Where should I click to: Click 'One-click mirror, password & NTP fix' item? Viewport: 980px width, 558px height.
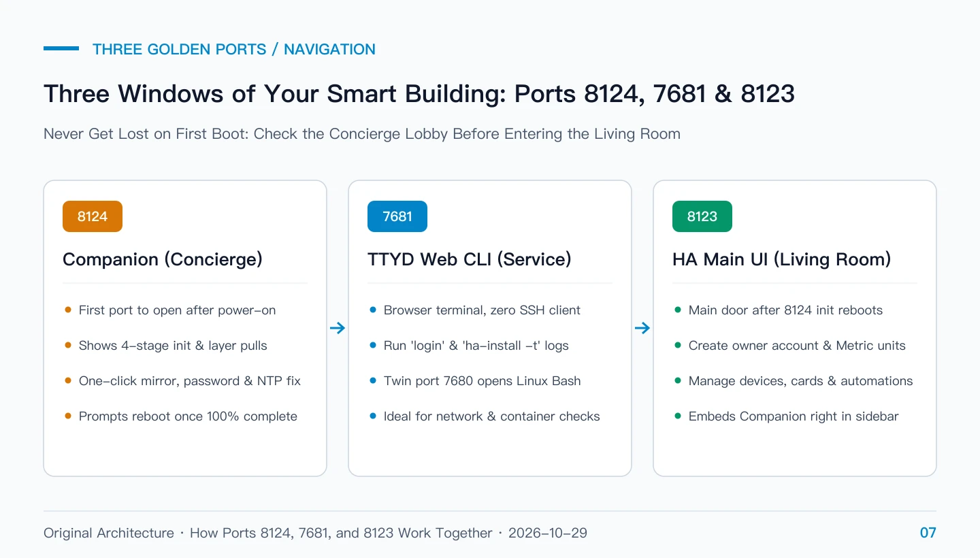pos(190,381)
